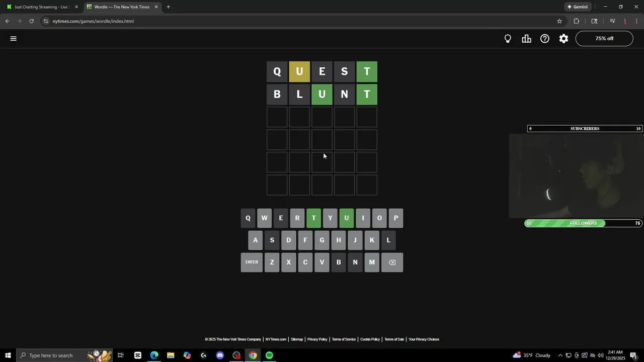The width and height of the screenshot is (644, 362).
Task: Open the Chrome extensions puzzle icon
Action: coord(577,21)
